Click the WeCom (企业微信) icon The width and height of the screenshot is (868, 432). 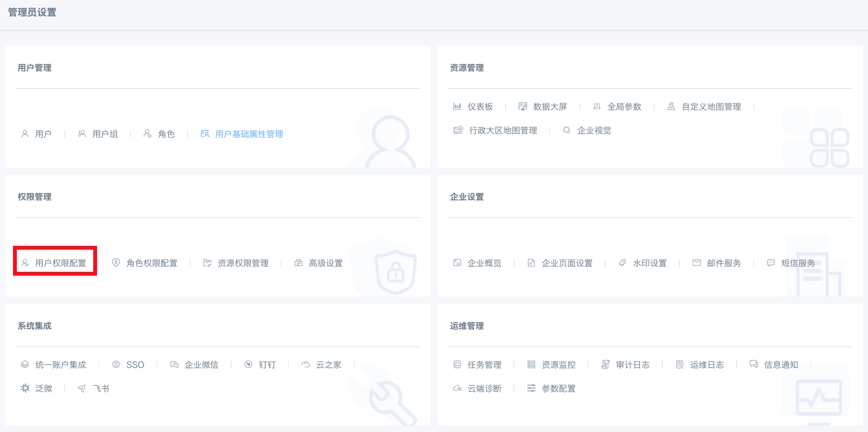pyautogui.click(x=174, y=365)
